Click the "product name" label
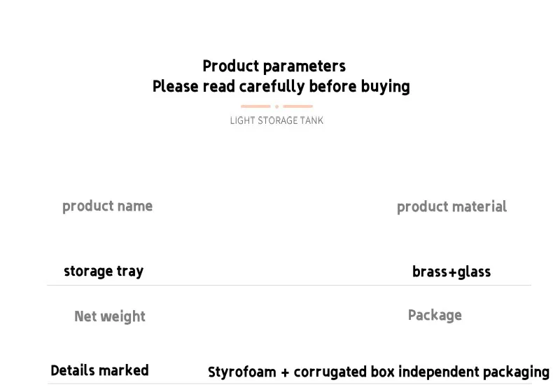This screenshot has height=392, width=553. 107,206
